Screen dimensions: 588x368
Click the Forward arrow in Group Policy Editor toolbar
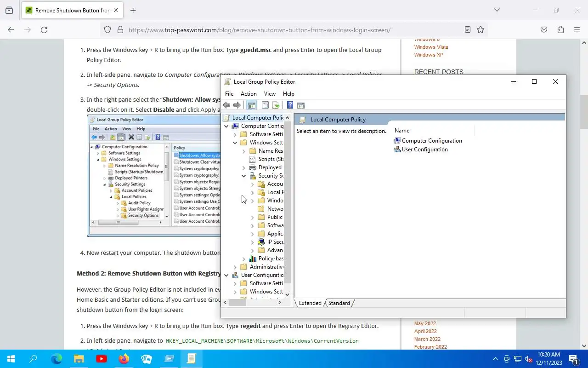pos(237,105)
